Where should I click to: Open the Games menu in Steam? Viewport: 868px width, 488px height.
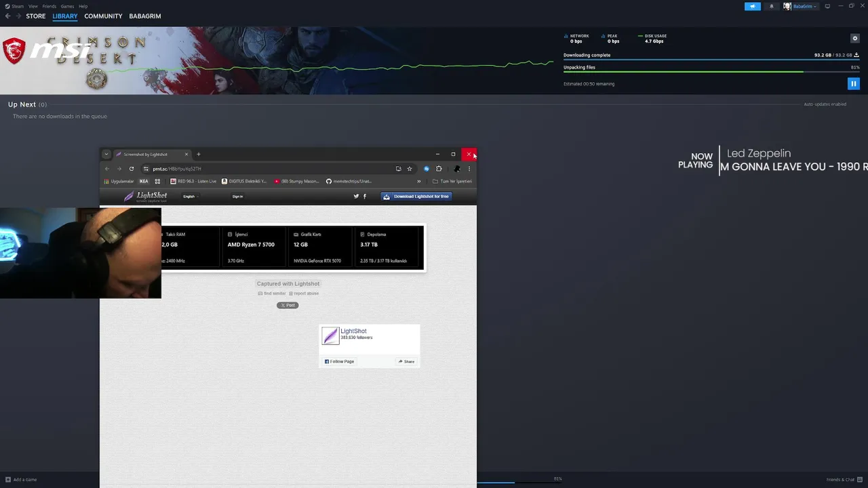coord(67,6)
